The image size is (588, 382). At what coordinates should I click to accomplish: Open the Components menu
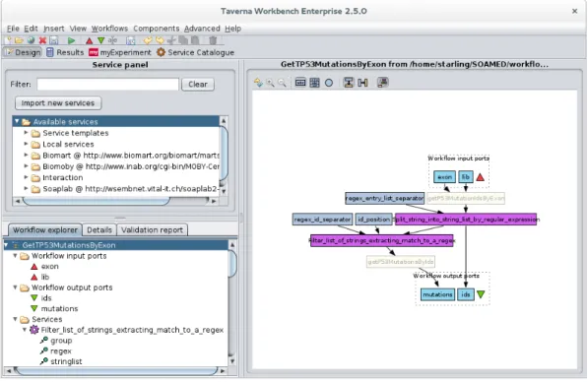[x=157, y=29]
